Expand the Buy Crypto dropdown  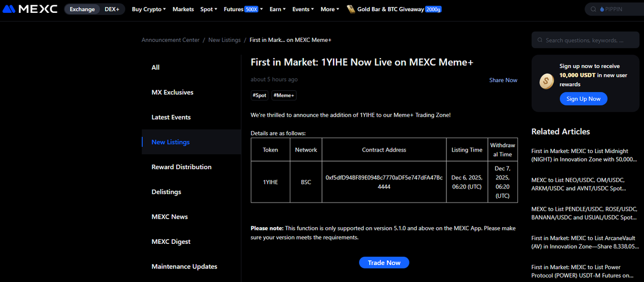coord(149,9)
